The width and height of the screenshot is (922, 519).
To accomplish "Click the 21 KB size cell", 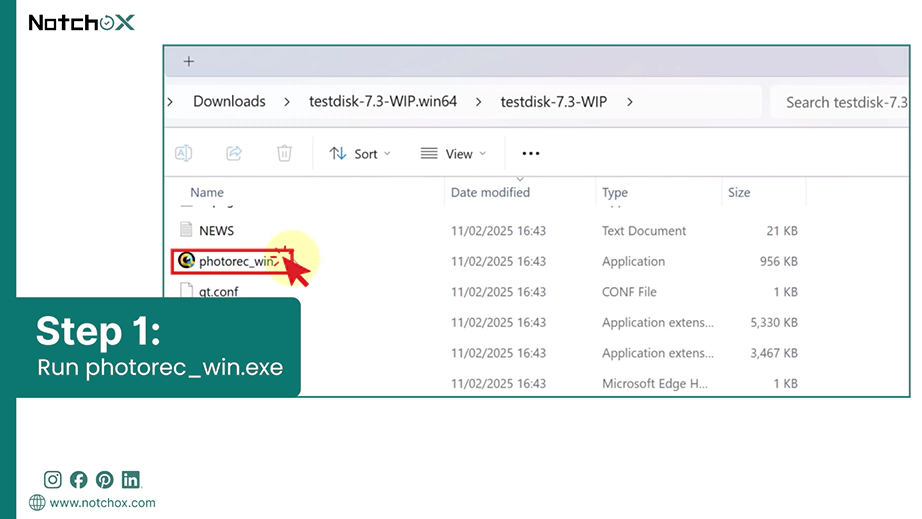I will pos(782,231).
